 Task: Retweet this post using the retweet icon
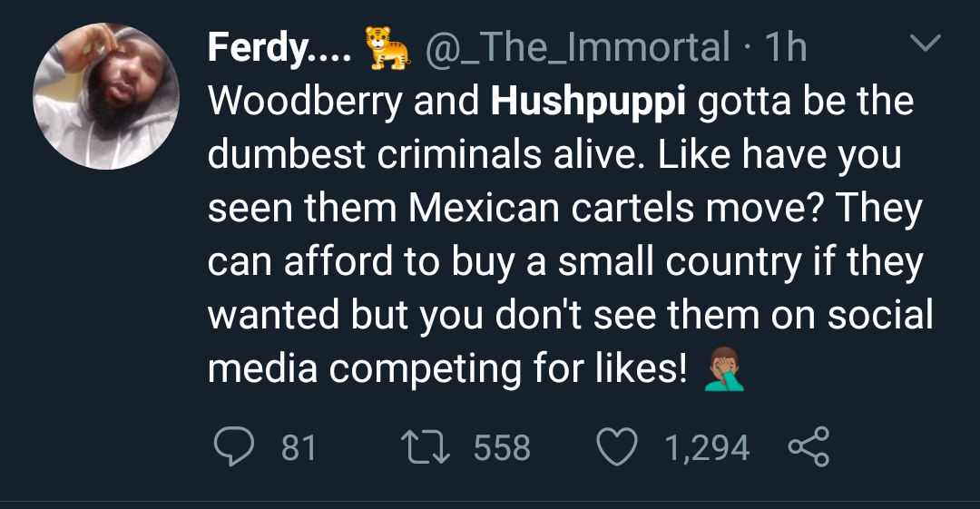click(x=423, y=447)
